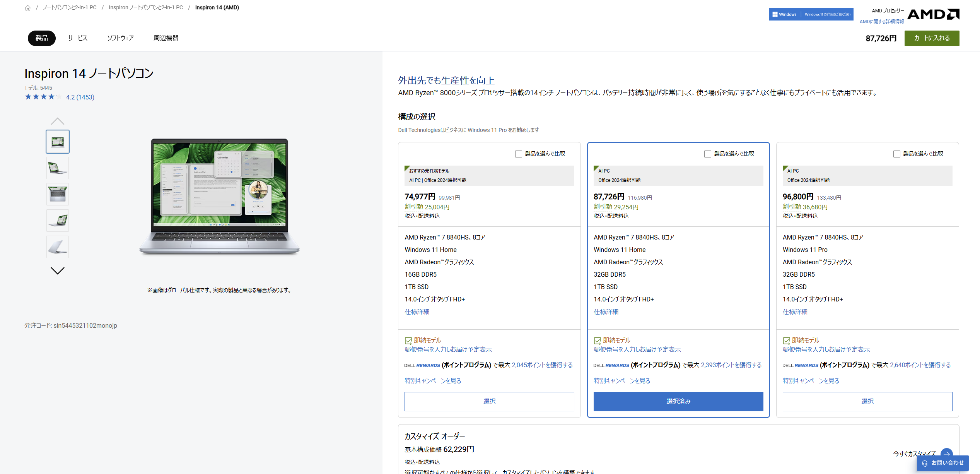This screenshot has width=980, height=474.
Task: Click 今すぐカスタマイズ text
Action: [914, 453]
